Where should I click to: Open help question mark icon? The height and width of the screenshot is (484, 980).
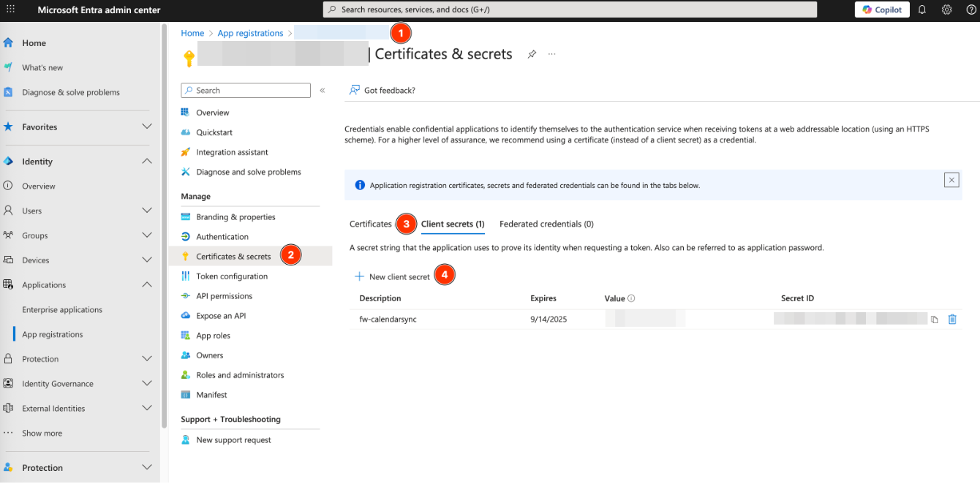tap(970, 10)
